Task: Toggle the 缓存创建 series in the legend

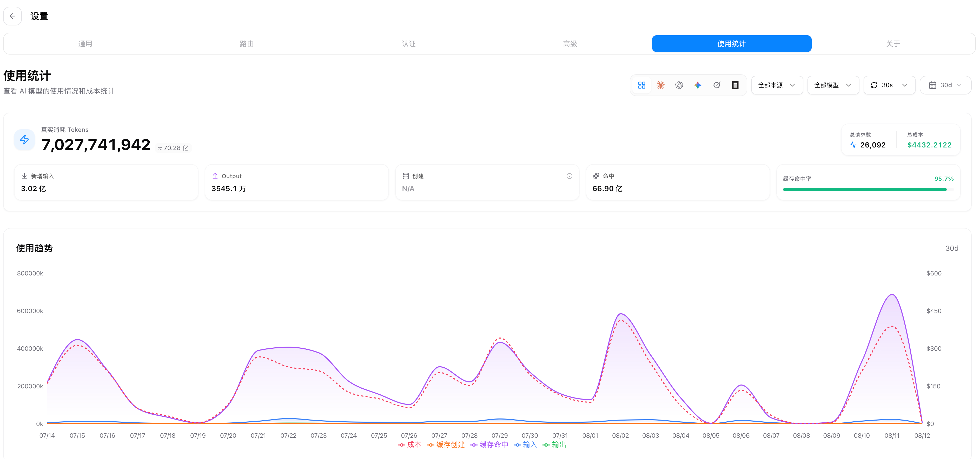Action: [x=446, y=444]
